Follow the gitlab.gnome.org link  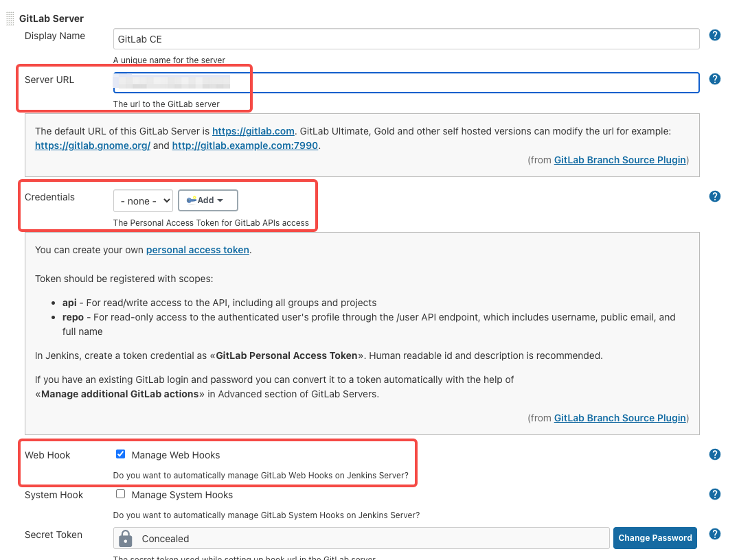(93, 145)
